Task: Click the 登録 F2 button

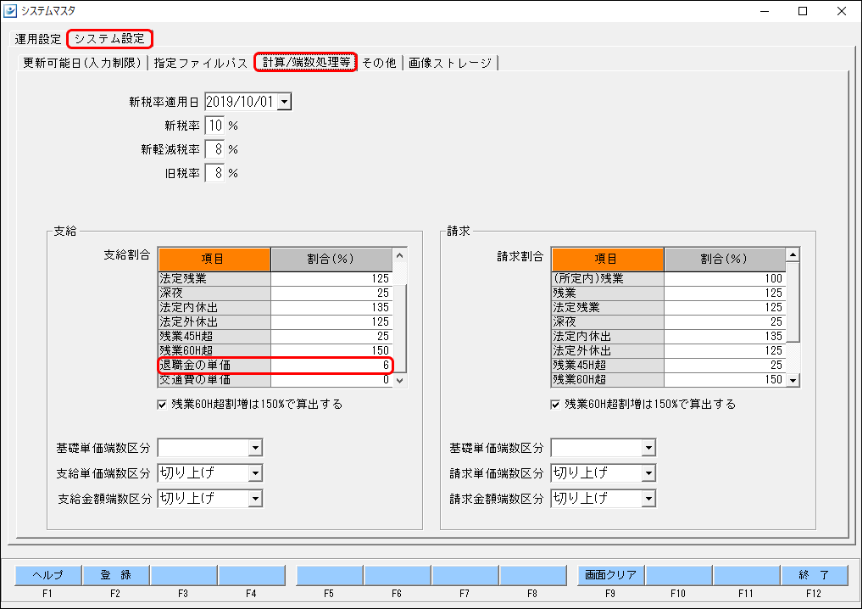Action: pos(115,575)
